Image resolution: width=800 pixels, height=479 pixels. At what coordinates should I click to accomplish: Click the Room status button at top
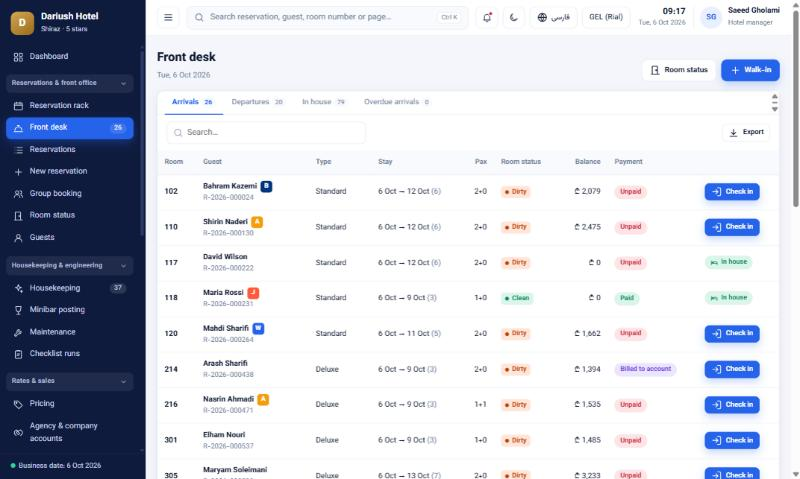coord(679,70)
